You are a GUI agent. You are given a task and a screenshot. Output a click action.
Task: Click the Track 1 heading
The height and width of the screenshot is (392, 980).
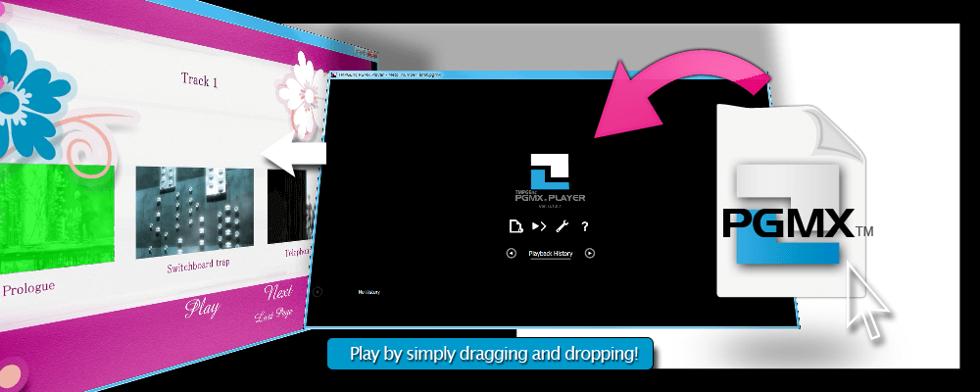pos(199,79)
